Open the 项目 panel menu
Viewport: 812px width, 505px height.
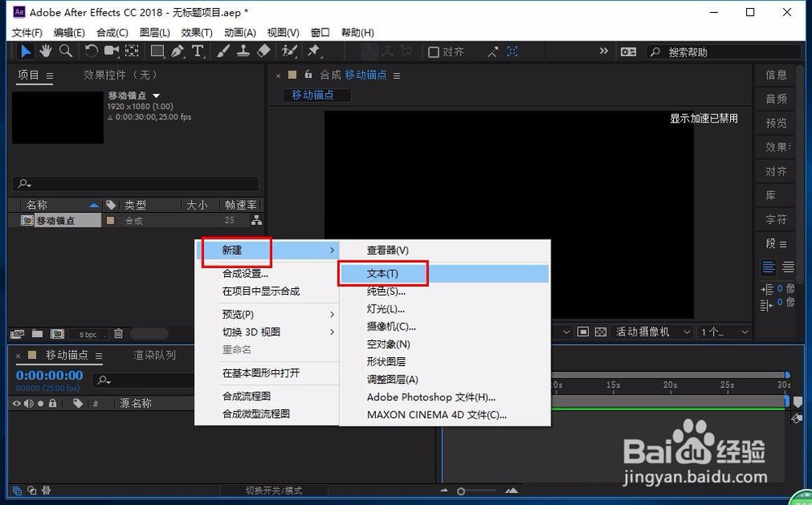point(50,76)
